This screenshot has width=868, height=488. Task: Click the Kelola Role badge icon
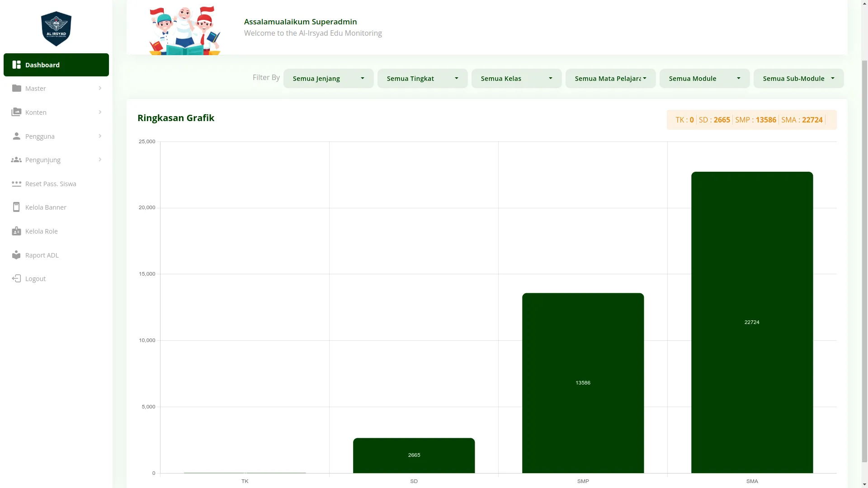pyautogui.click(x=17, y=231)
